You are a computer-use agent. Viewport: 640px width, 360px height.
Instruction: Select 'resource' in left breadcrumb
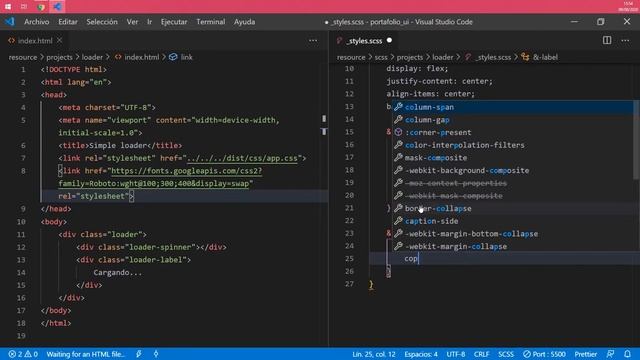click(23, 57)
